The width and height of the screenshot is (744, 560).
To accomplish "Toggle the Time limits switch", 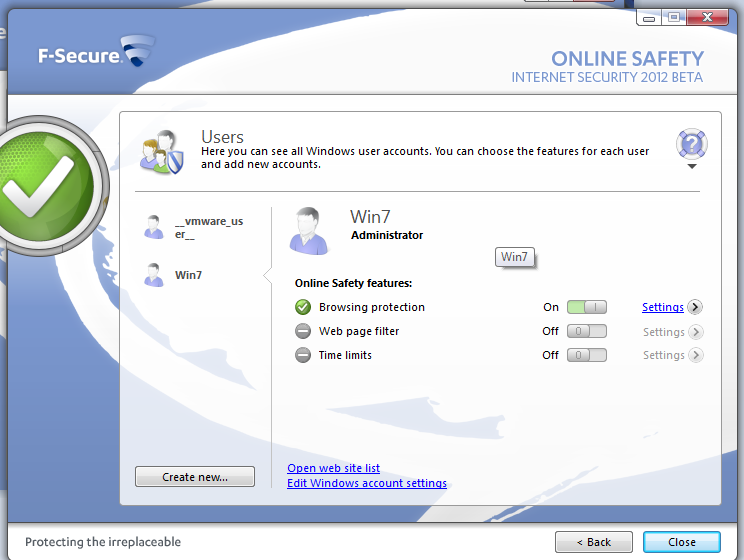I will click(x=587, y=355).
